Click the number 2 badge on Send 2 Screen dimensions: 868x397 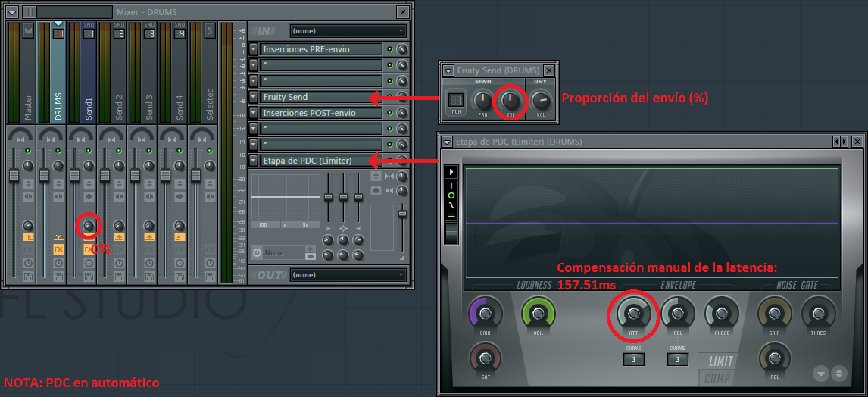point(119,34)
